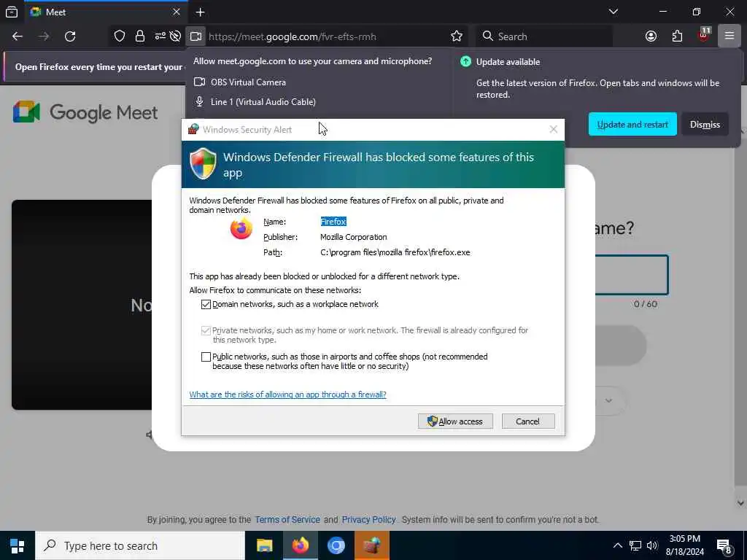Click the uBlock Origin extension badge
The image size is (747, 560).
tap(704, 35)
